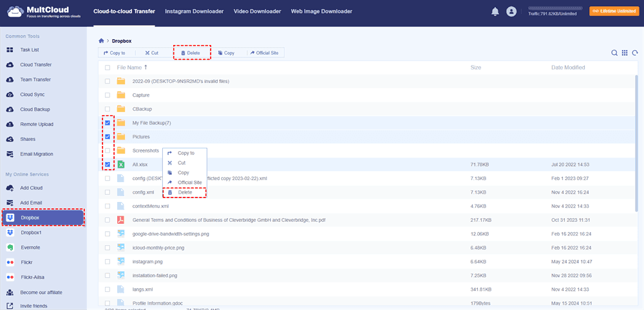Switch to grid view layout

pyautogui.click(x=625, y=53)
